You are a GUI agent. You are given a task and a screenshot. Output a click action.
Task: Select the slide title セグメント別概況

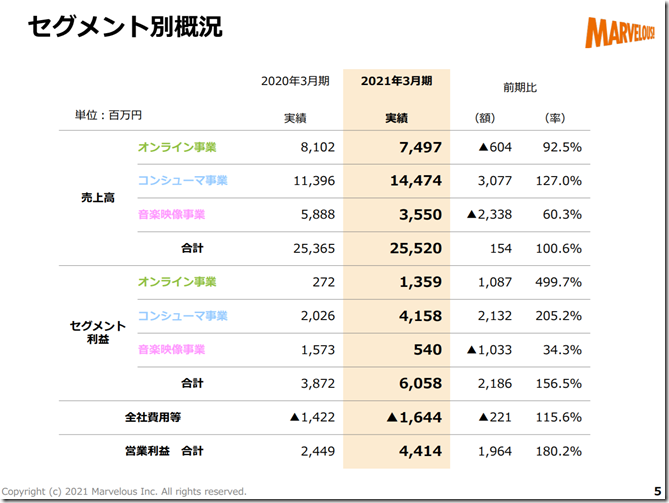[x=125, y=26]
